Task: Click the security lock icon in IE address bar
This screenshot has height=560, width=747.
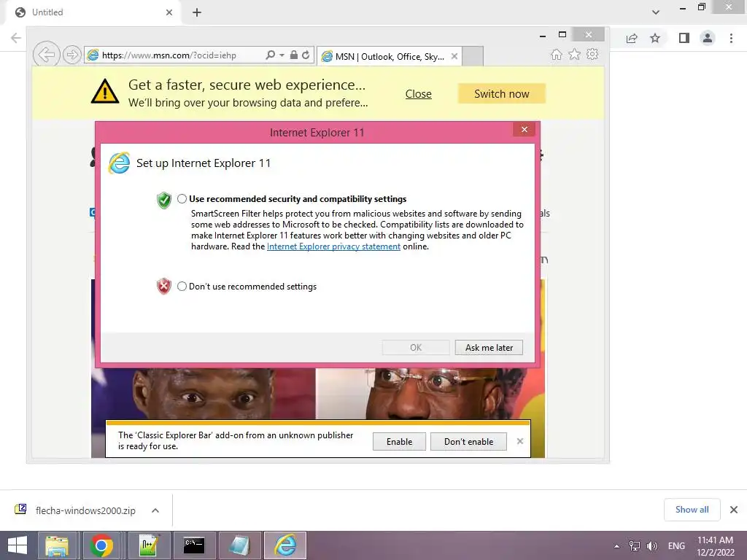Action: pos(294,55)
